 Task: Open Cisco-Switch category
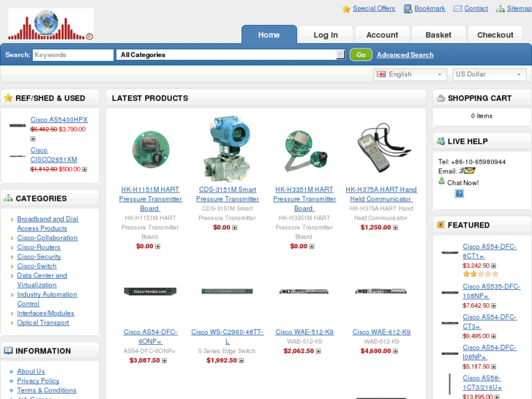(x=37, y=266)
